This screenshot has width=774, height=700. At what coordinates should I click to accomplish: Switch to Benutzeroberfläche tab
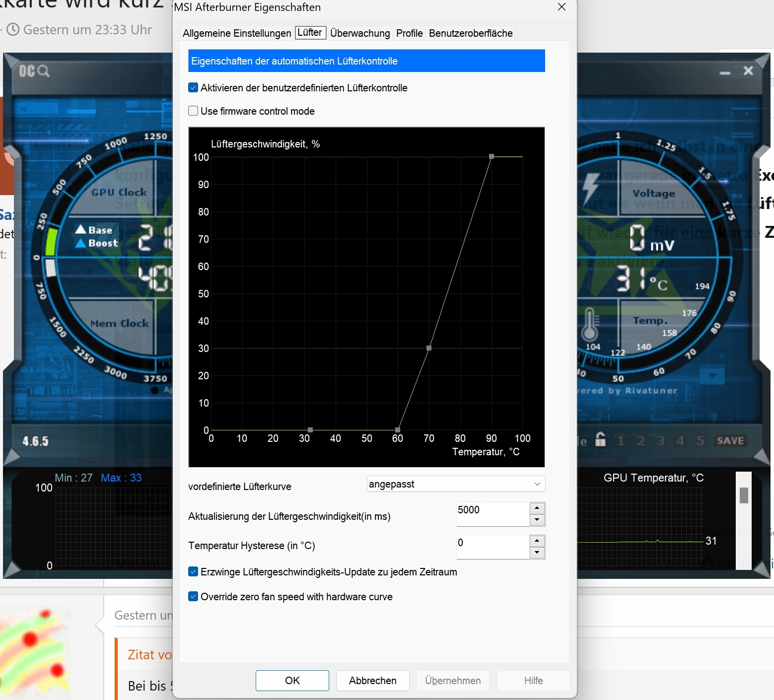click(x=471, y=33)
